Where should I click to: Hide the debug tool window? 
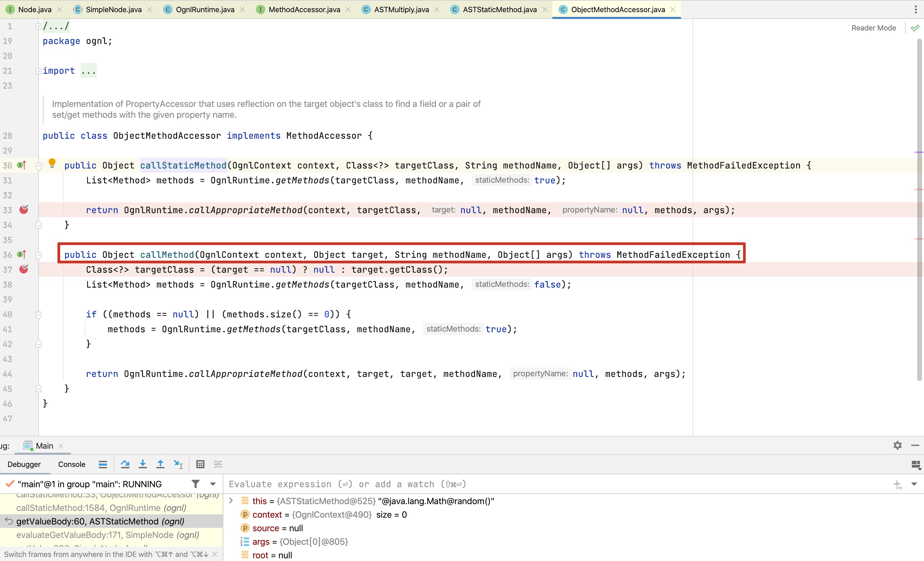[915, 445]
